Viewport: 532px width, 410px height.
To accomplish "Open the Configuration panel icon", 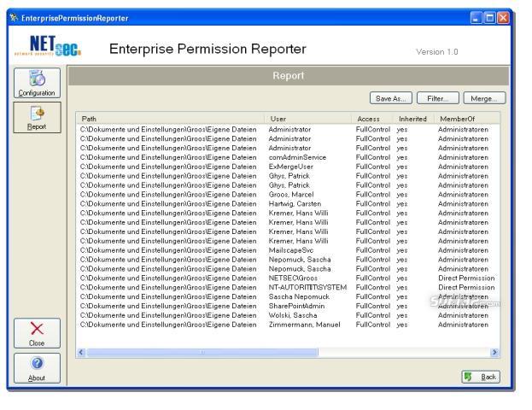I will click(37, 78).
